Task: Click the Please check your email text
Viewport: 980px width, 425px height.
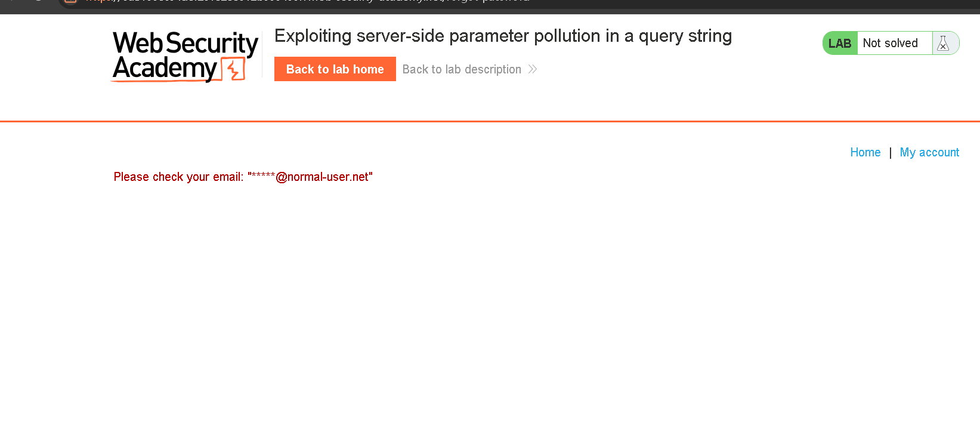Action: point(178,177)
